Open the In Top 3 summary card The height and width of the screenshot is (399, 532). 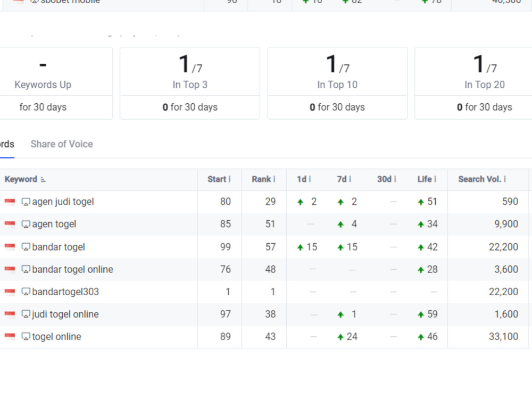[190, 83]
